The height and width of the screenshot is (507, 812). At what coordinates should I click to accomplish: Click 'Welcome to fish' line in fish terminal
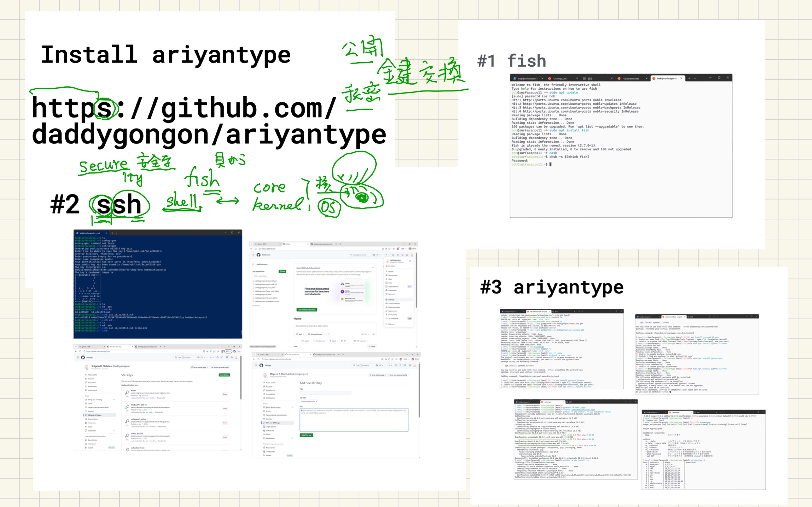pos(556,85)
